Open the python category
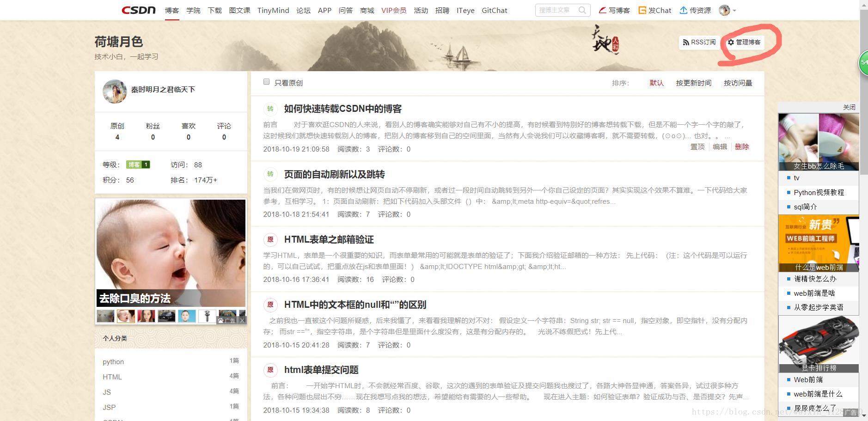 [x=113, y=362]
